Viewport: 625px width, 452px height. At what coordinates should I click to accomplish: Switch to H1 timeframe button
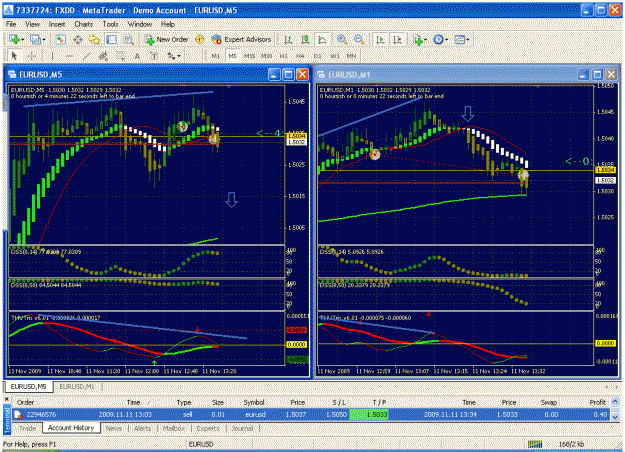283,56
